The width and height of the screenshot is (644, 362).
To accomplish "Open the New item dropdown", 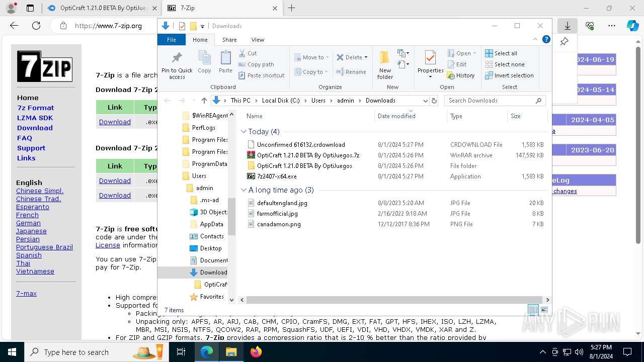I will click(403, 53).
